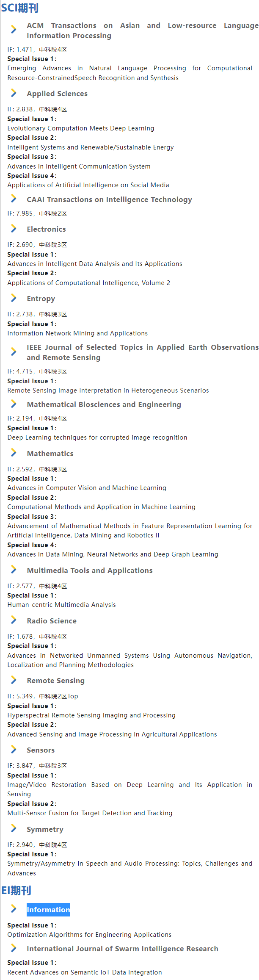
Task: Select Evolutionary Computation Meets Deep Learning issue
Action: point(80,128)
